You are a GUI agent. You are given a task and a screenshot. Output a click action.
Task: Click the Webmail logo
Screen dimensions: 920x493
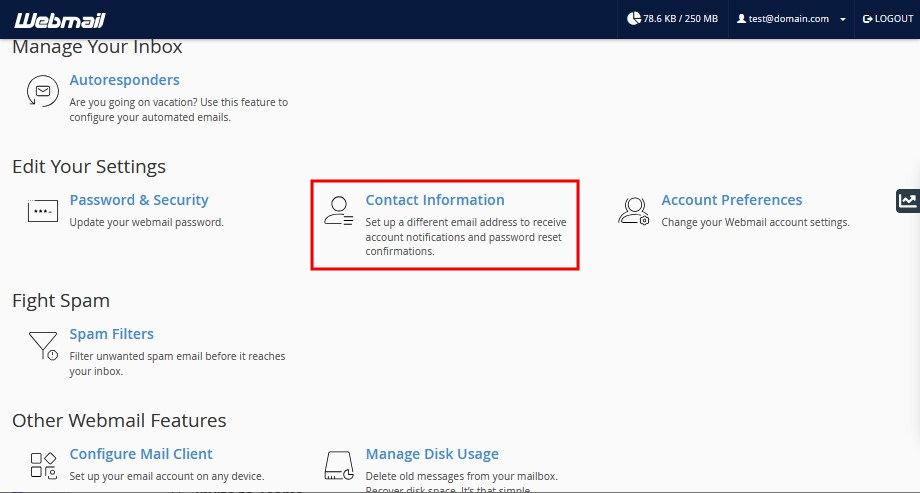(x=59, y=19)
